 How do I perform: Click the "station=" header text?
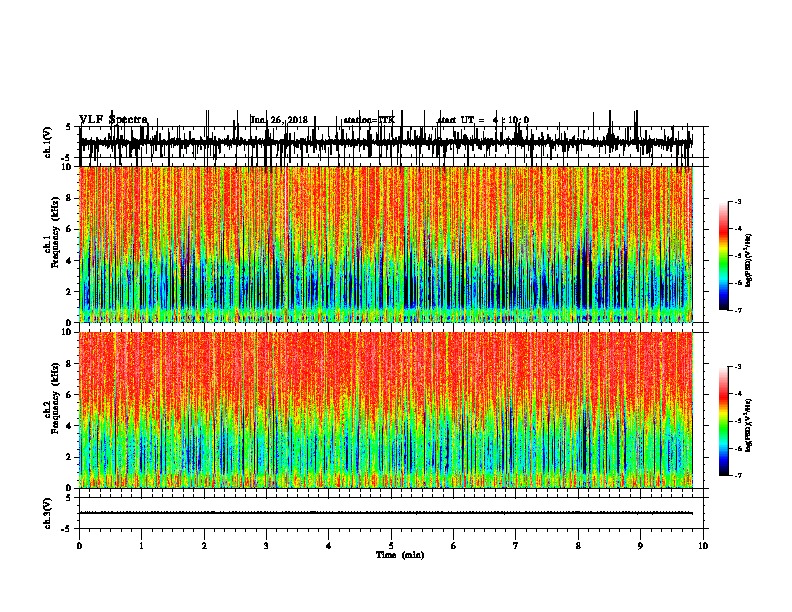click(361, 120)
